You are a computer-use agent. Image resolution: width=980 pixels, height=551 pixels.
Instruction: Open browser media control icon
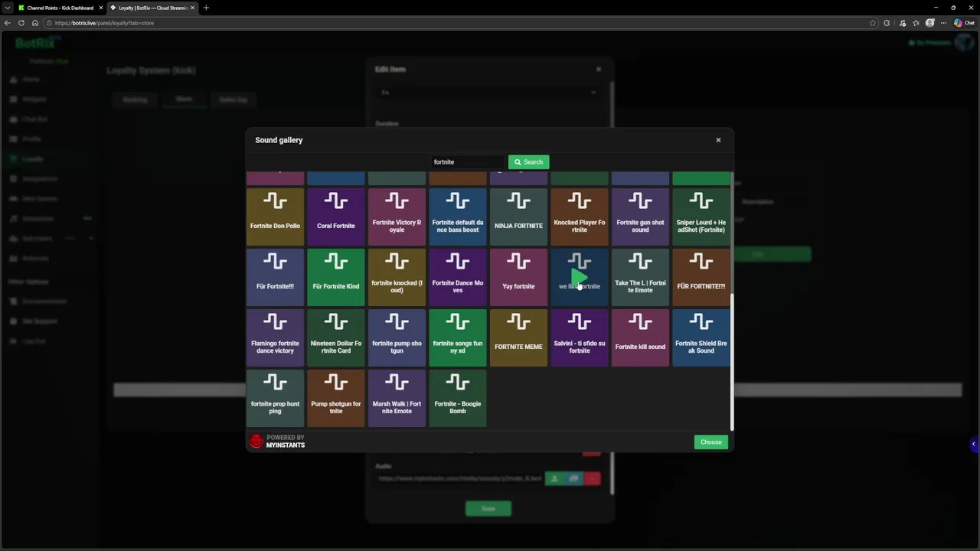click(903, 23)
